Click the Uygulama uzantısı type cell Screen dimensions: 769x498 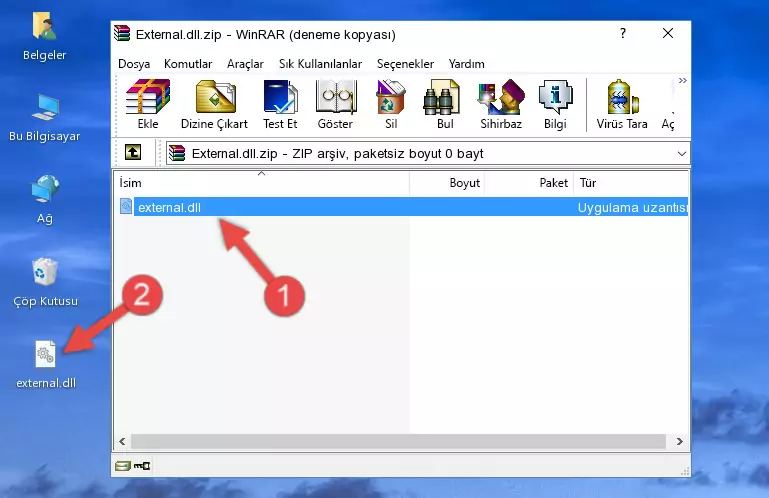pyautogui.click(x=632, y=208)
